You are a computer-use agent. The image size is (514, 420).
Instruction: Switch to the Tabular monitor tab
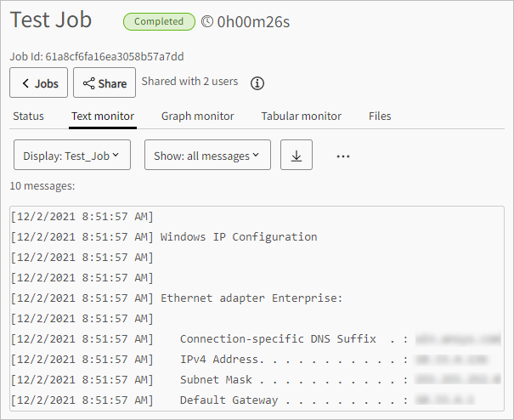[x=302, y=116]
